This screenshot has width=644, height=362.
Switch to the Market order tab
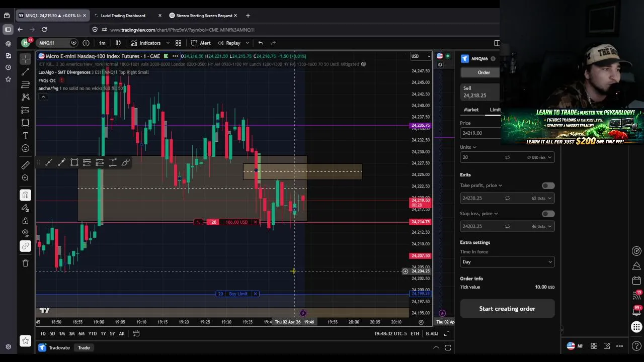(x=471, y=110)
